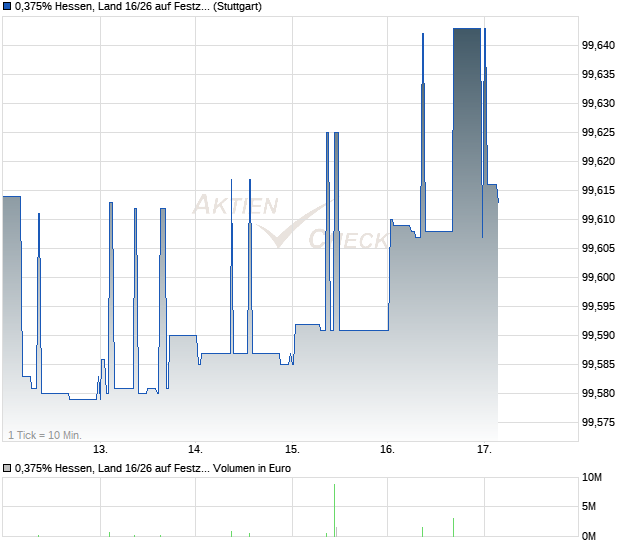Viewport: 620px width, 546px height.
Task: Click the grey legend square beside Volumen title
Action: coord(7,468)
